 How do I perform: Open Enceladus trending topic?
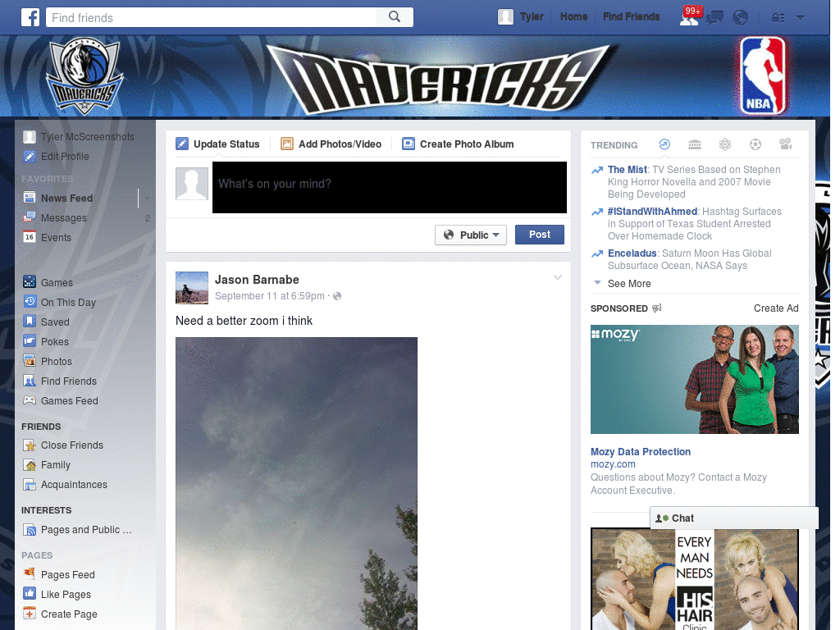632,253
